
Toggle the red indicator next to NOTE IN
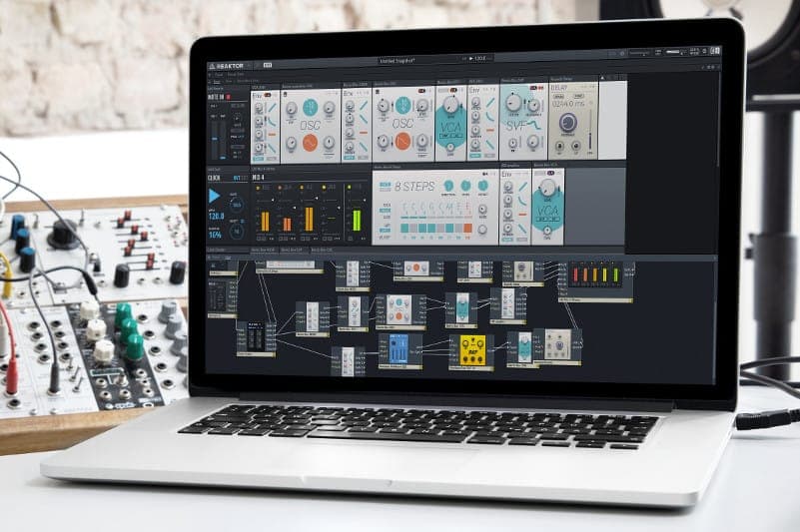(229, 97)
